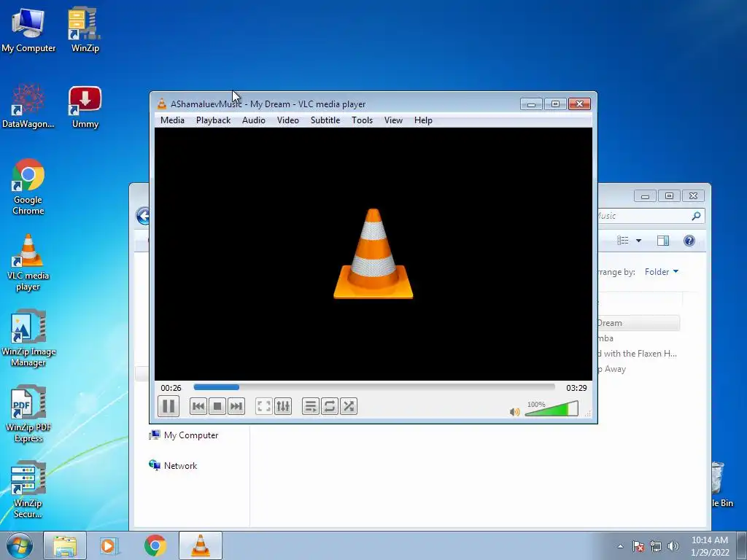Mute audio using VLC speaker icon
The image size is (747, 560).
click(514, 411)
